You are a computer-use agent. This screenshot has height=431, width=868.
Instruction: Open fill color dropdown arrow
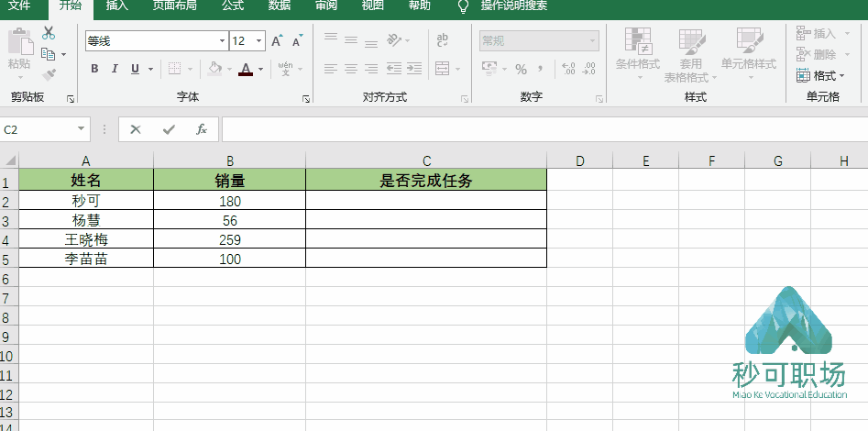click(230, 70)
